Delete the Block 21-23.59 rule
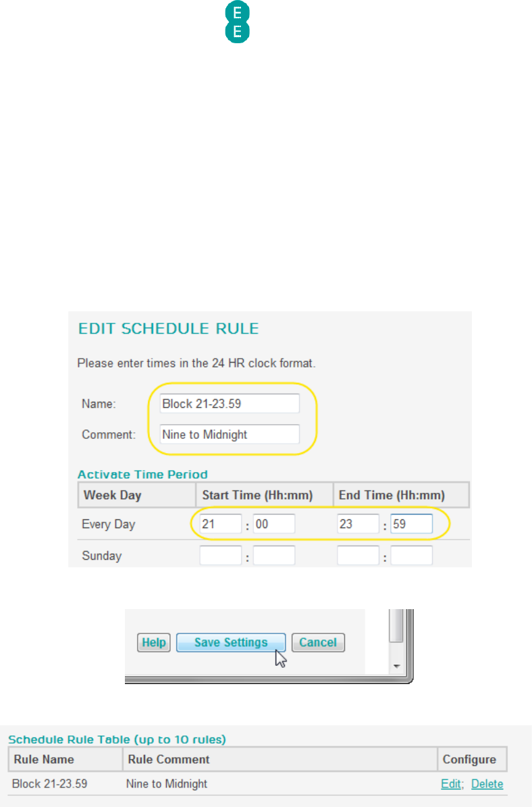Viewport: 532px width, 807px height. pyautogui.click(x=487, y=784)
